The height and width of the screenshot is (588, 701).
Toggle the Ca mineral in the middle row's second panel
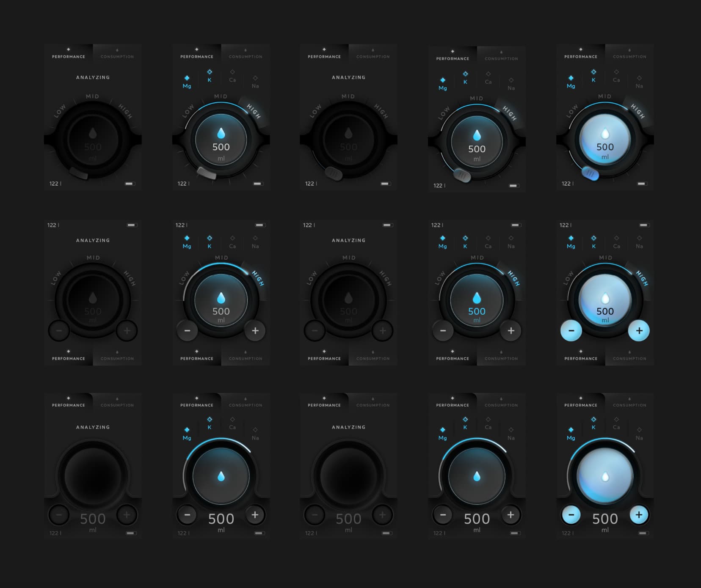pos(232,242)
